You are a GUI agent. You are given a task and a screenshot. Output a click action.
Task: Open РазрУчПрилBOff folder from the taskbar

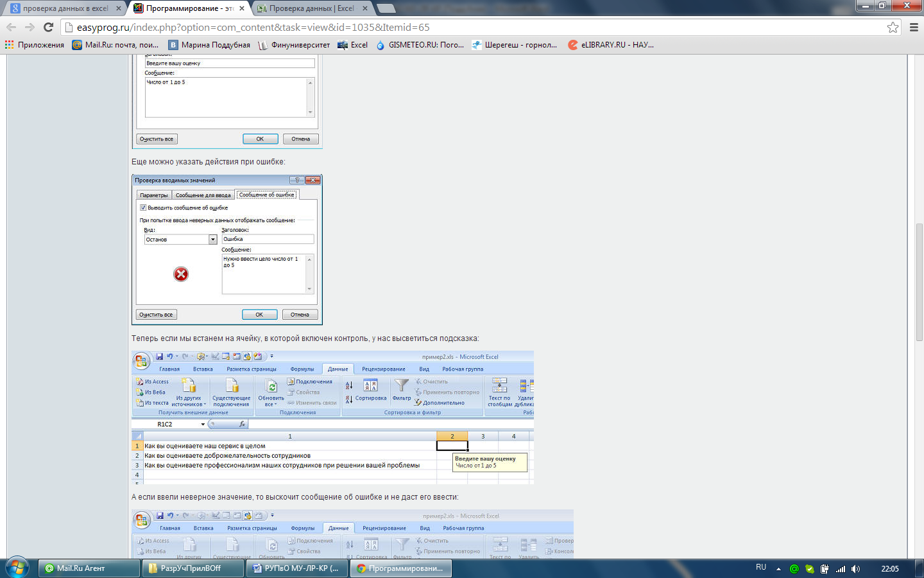click(x=193, y=568)
